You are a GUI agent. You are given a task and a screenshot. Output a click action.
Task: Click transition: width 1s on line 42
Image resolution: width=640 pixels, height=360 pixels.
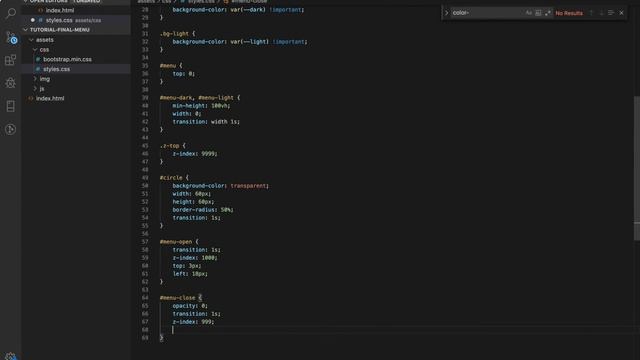[x=206, y=122]
